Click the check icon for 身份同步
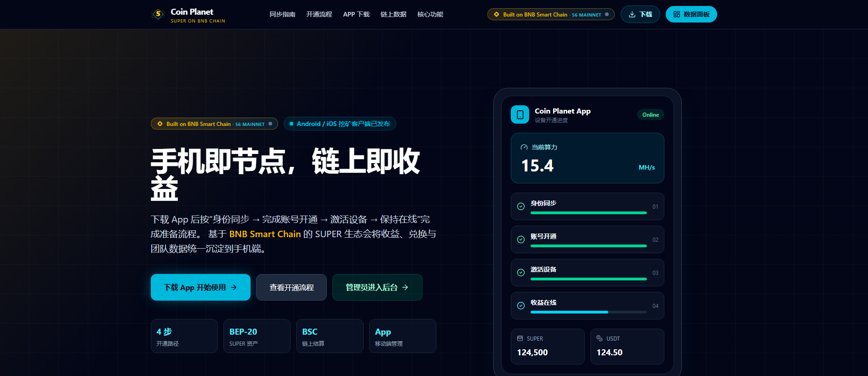Screen dimensions: 868x376 521,206
